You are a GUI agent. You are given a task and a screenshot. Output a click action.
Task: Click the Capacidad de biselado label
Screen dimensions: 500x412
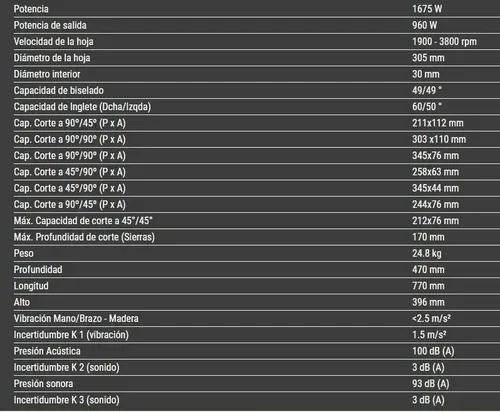point(59,90)
